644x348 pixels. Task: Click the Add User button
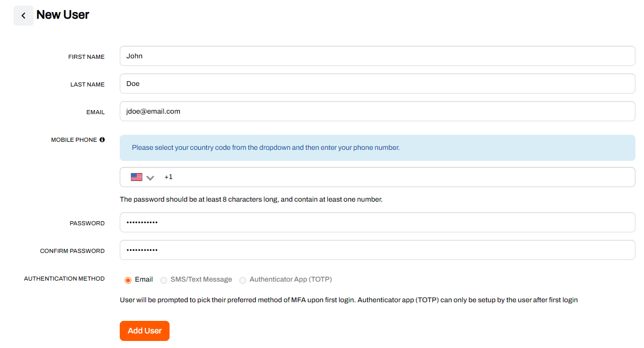point(144,331)
